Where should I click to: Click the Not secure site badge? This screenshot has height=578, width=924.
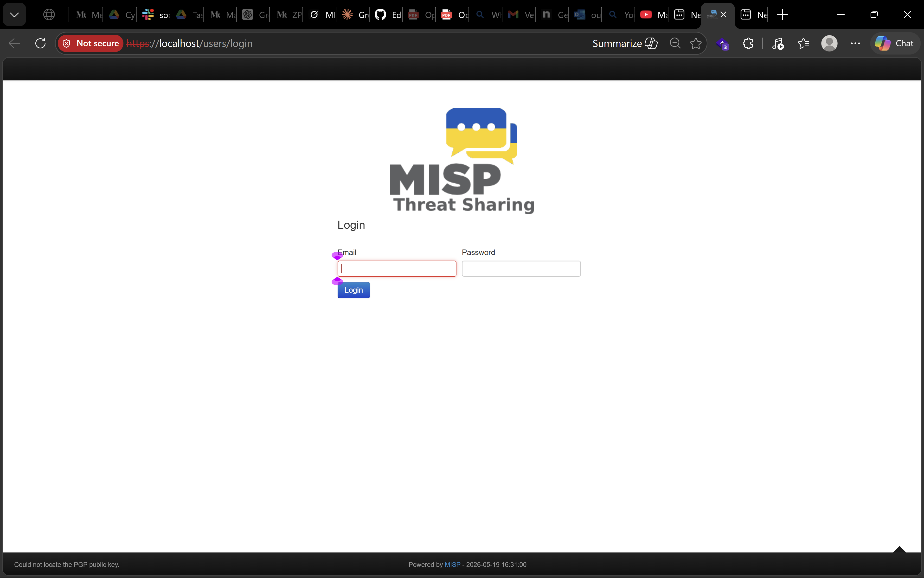point(90,43)
